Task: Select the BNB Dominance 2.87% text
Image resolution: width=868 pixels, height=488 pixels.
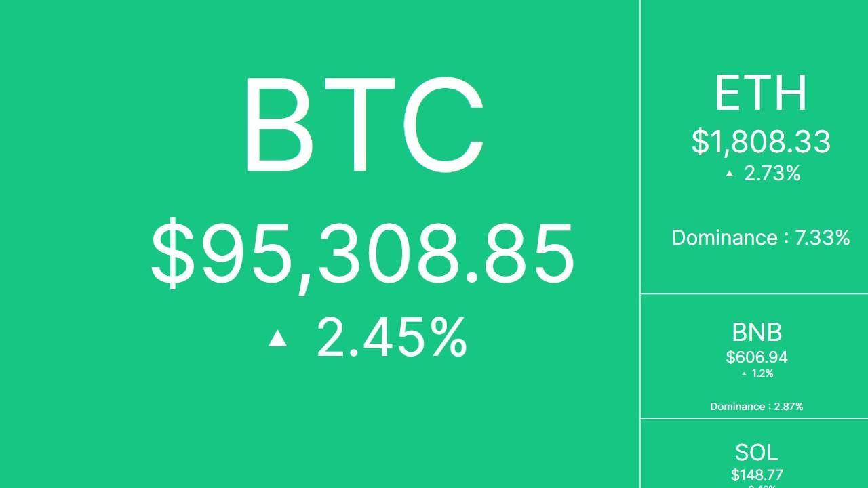Action: [756, 407]
